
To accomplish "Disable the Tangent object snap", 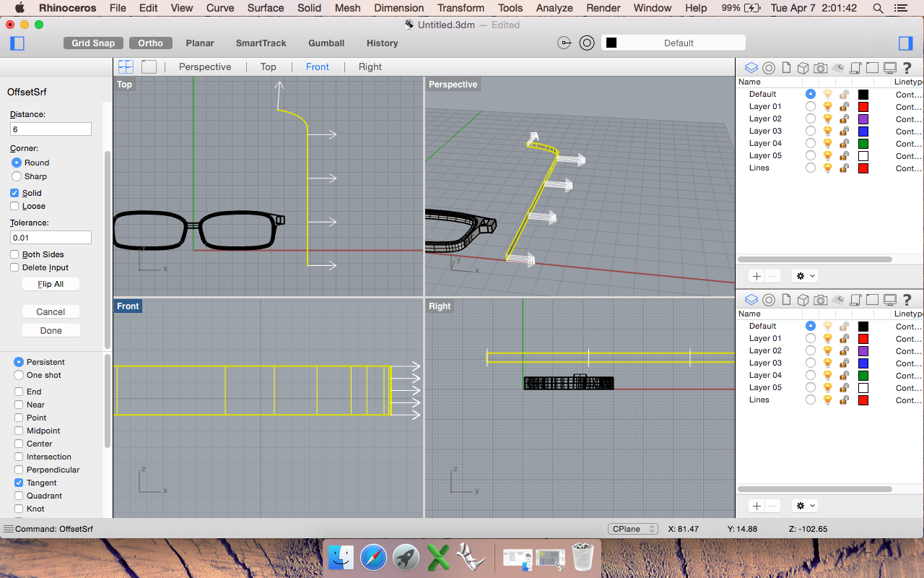I will coord(19,483).
